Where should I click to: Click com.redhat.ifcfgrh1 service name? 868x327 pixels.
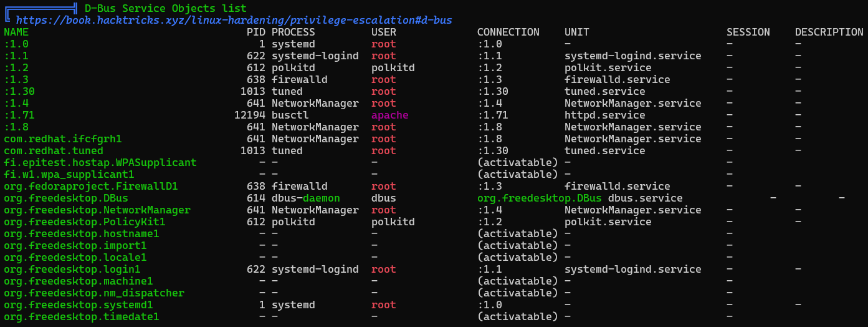tap(63, 139)
